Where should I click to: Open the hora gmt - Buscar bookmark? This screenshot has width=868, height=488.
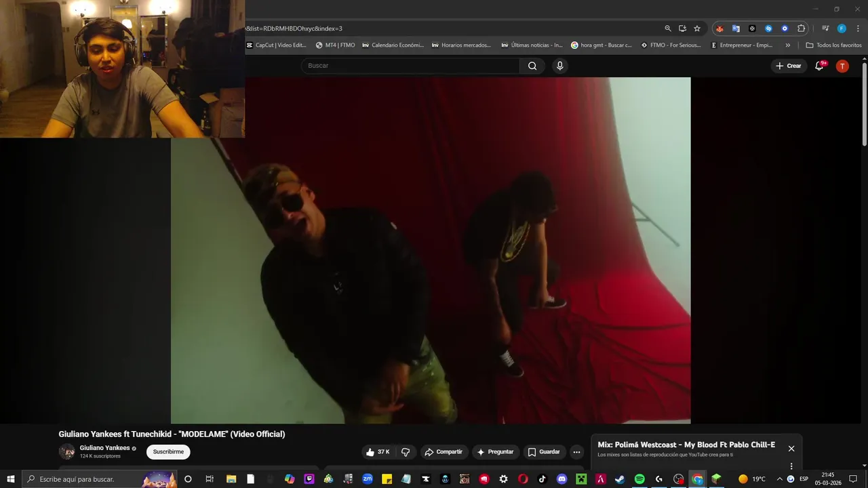(x=601, y=45)
